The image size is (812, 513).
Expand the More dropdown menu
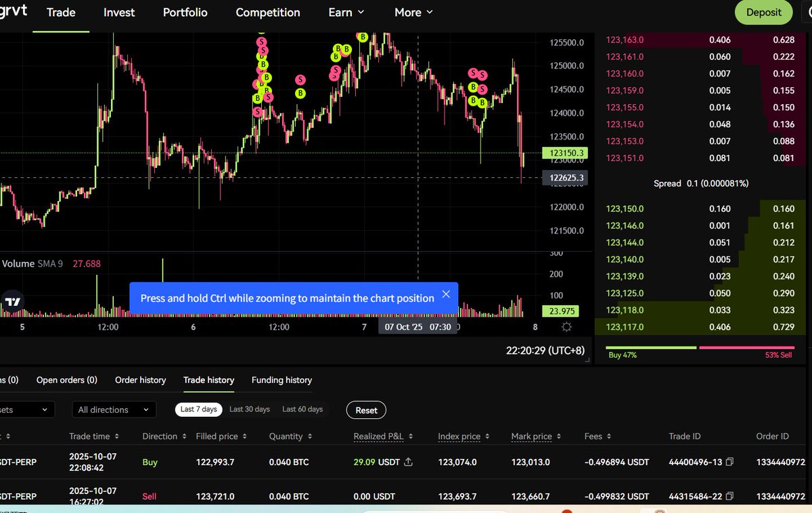coord(413,12)
